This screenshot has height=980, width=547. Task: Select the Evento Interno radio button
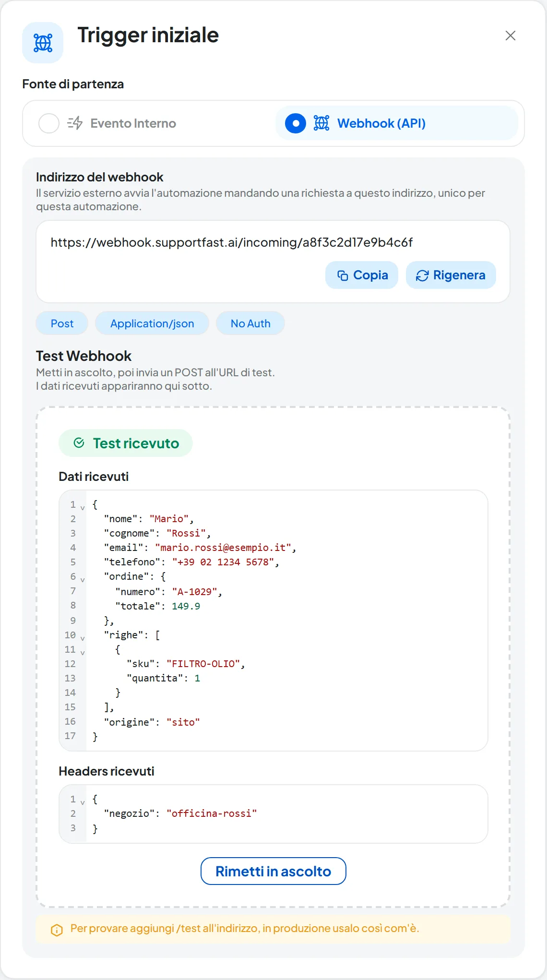pyautogui.click(x=49, y=123)
